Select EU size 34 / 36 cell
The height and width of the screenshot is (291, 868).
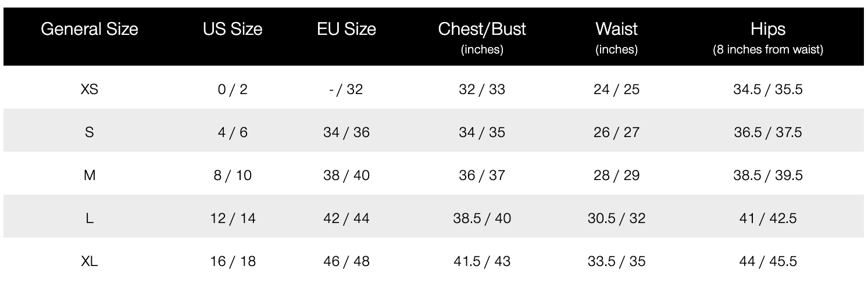(x=346, y=132)
